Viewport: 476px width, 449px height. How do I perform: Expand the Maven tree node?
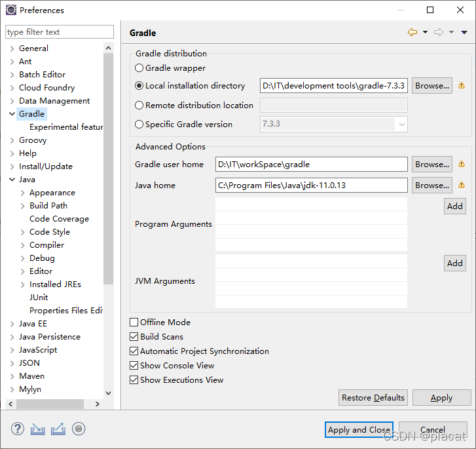tap(12, 376)
